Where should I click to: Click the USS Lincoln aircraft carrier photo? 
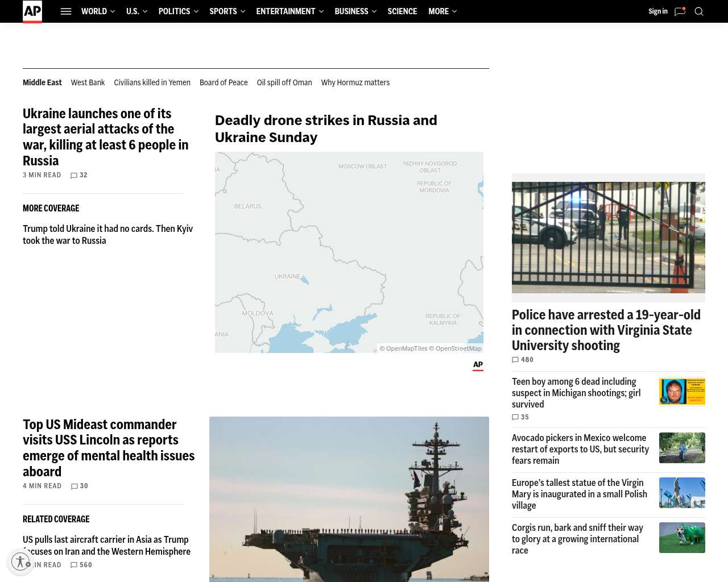pyautogui.click(x=349, y=499)
